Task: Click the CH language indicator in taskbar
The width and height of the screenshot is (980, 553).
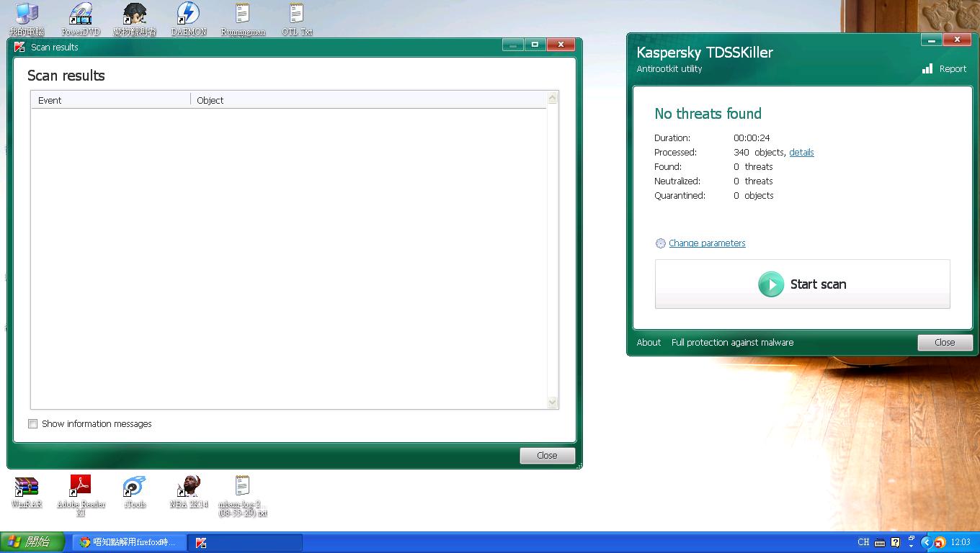Action: [x=863, y=542]
